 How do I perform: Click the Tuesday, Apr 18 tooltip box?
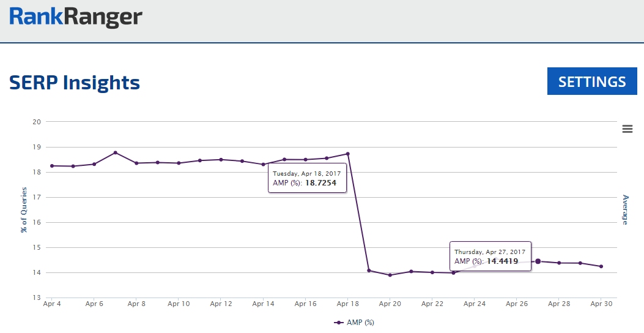click(307, 178)
